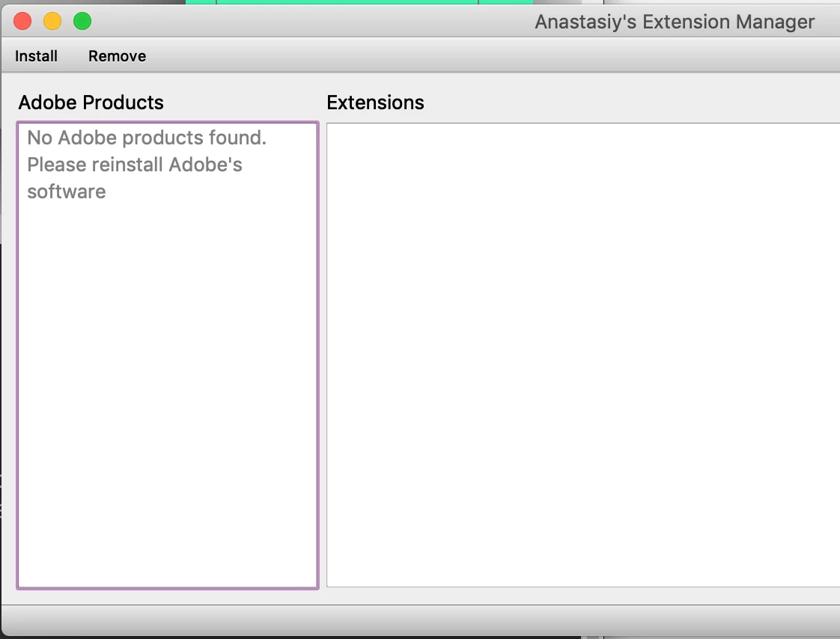840x639 pixels.
Task: Maximize window with the green button
Action: point(82,22)
